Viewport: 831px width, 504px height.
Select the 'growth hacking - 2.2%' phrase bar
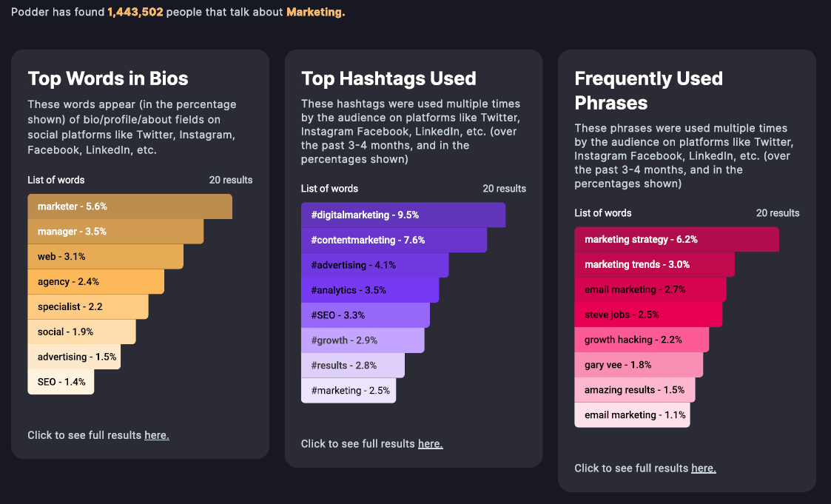pyautogui.click(x=641, y=340)
